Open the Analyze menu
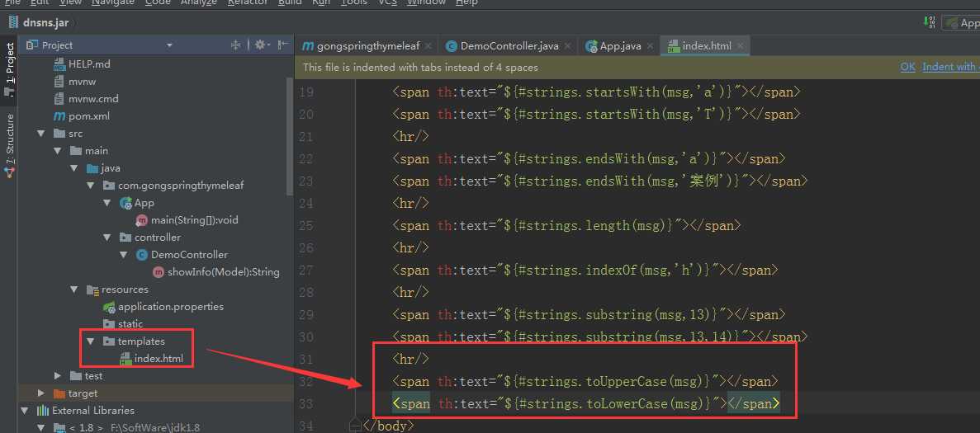 tap(199, 2)
